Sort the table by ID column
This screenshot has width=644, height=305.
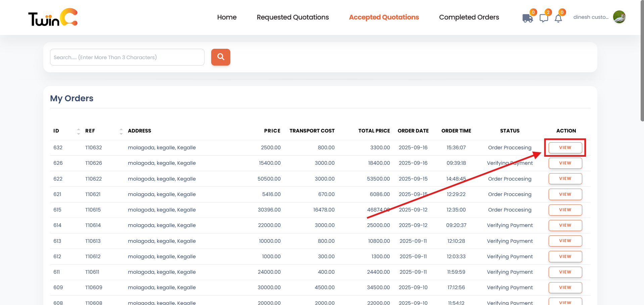[78, 131]
